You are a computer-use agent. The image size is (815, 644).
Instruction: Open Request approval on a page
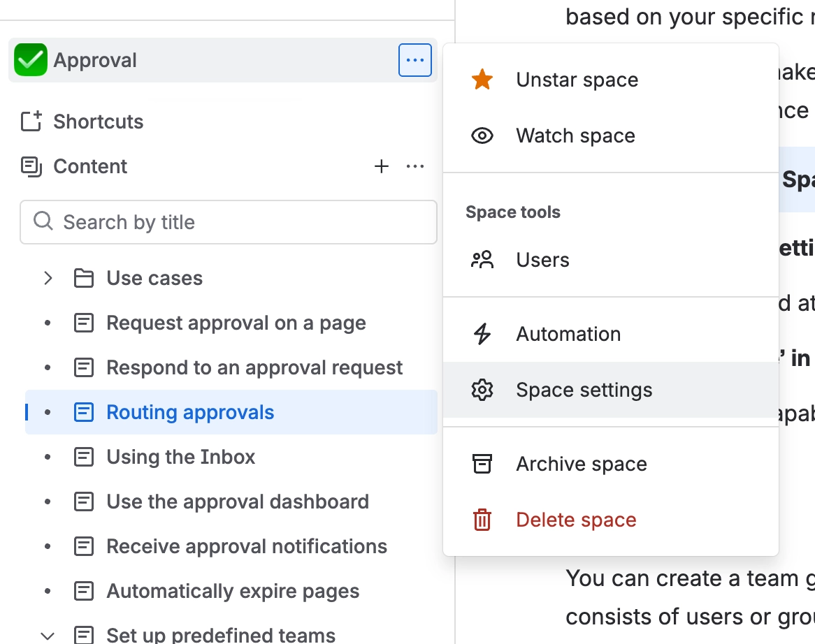tap(236, 323)
